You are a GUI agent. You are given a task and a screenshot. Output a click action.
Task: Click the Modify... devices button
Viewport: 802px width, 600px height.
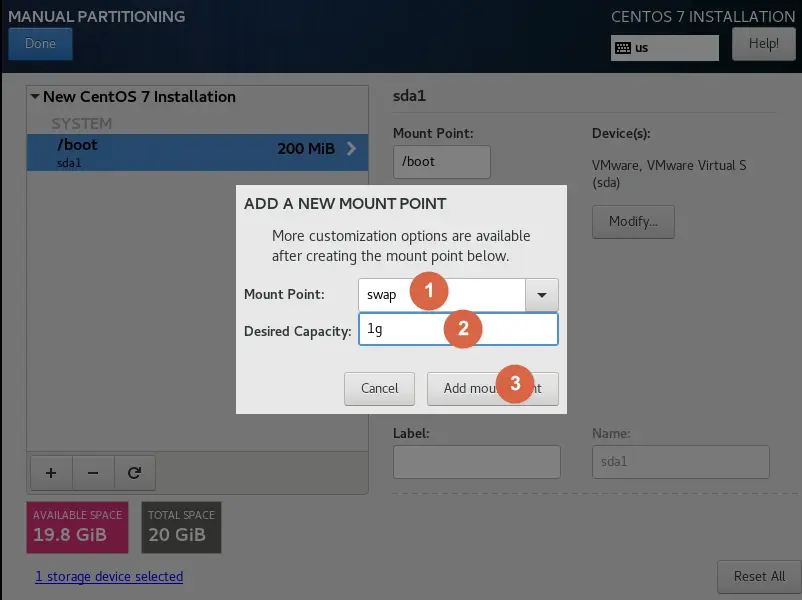click(633, 221)
